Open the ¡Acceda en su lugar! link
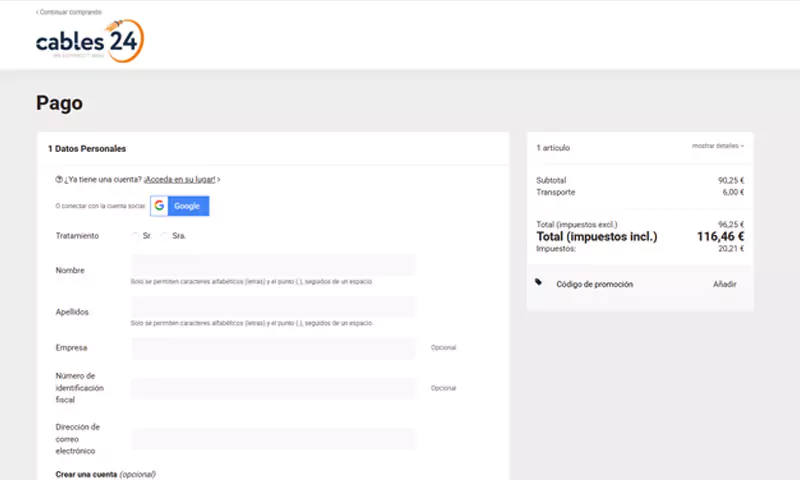This screenshot has width=800, height=480. [x=180, y=180]
